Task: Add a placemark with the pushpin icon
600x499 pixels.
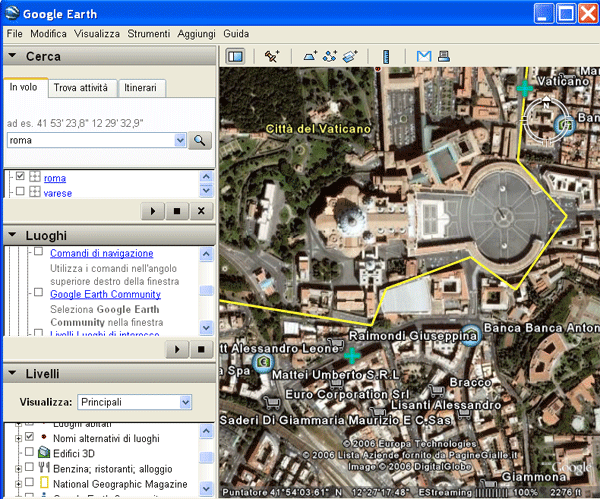Action: pos(272,56)
